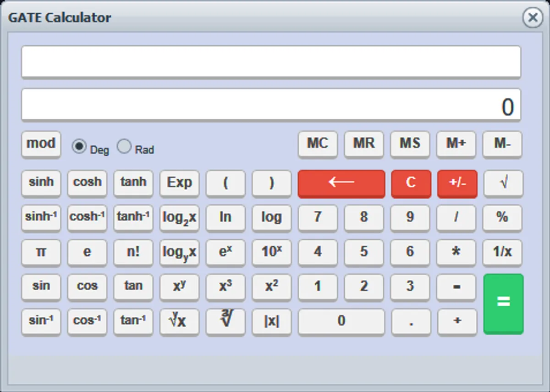
Task: Click the e constant button
Action: click(87, 253)
